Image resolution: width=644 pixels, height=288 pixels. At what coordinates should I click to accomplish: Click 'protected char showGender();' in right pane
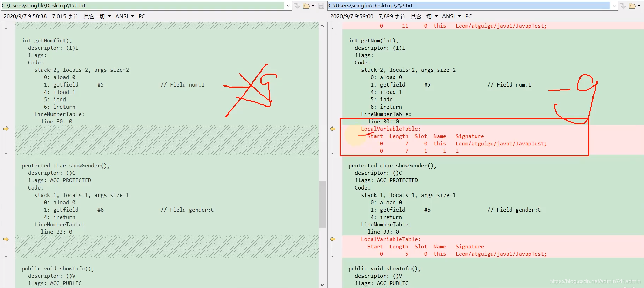pyautogui.click(x=392, y=166)
